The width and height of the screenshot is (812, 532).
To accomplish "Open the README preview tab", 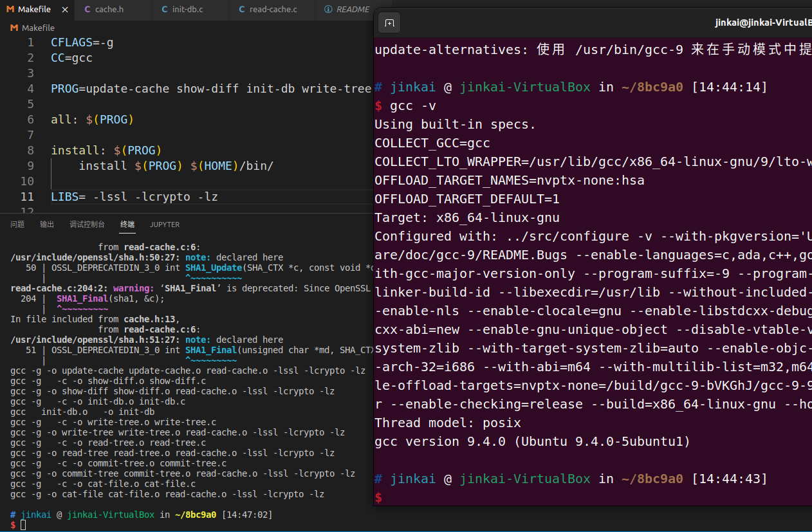I will [354, 9].
